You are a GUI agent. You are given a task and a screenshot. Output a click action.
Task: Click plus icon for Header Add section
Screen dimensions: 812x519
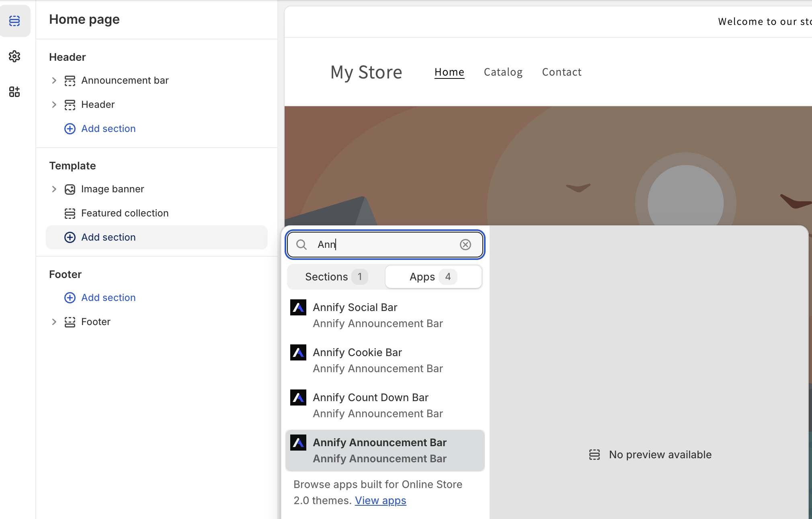click(70, 129)
